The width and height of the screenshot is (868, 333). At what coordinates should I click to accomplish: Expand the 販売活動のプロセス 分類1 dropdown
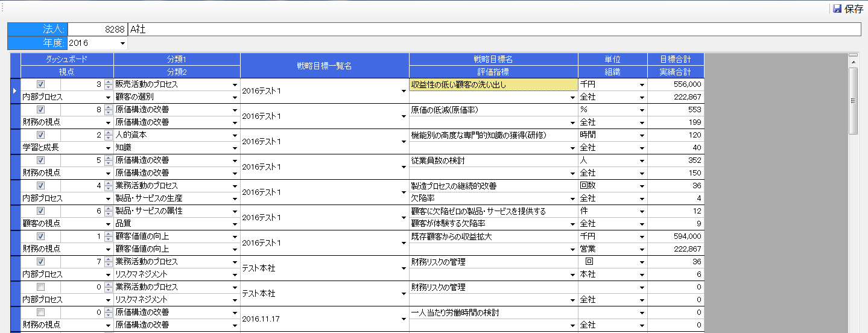coord(235,85)
